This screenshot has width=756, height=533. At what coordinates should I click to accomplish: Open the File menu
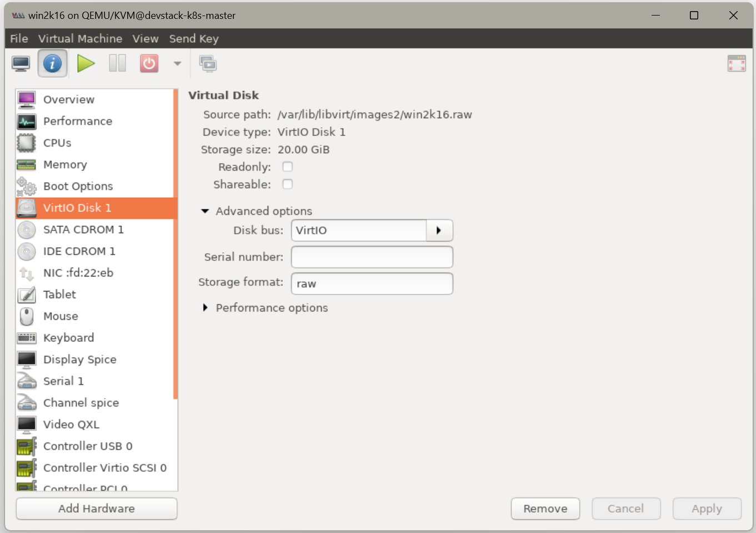[19, 38]
